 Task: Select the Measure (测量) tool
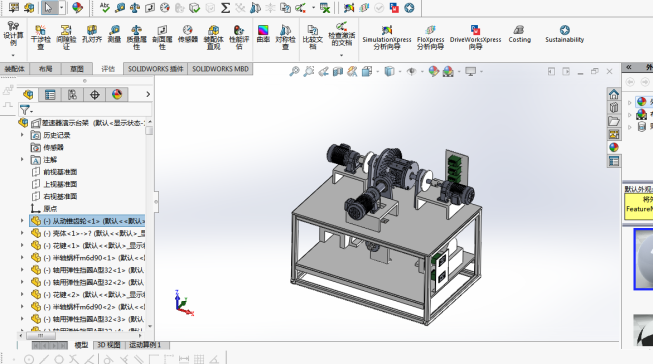point(114,34)
